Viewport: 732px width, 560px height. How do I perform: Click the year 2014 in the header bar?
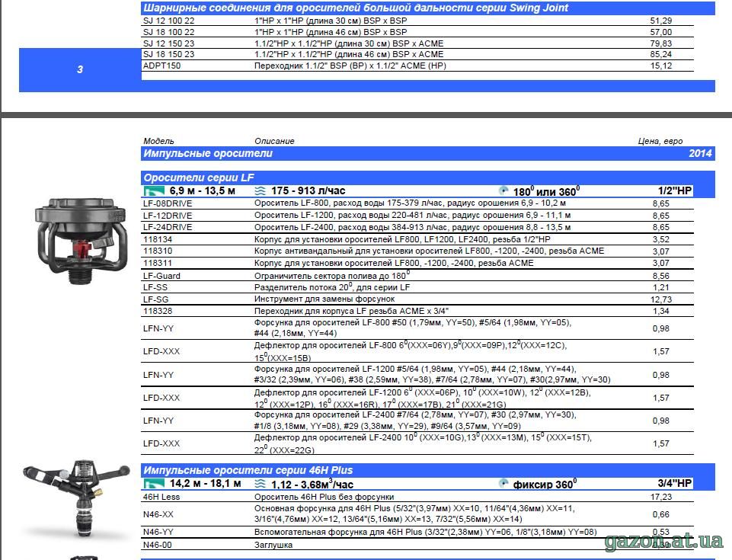(x=700, y=154)
